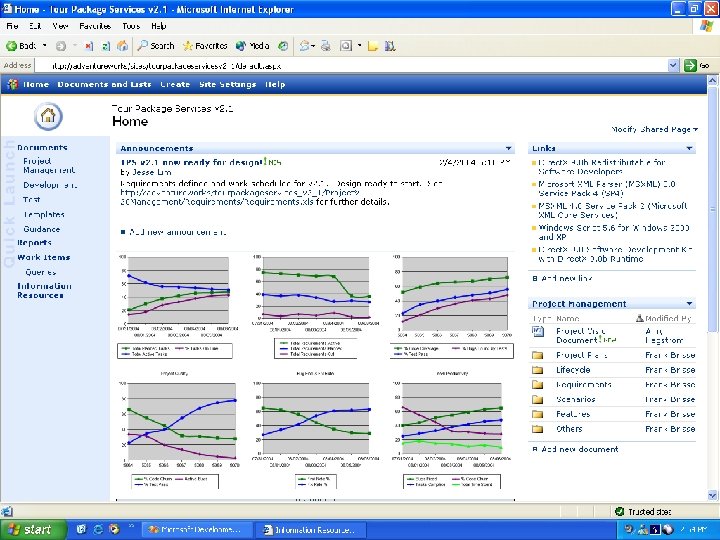Screen dimensions: 720x540
Task: Click the Word icon for Project Vision Document
Action: coord(538,332)
